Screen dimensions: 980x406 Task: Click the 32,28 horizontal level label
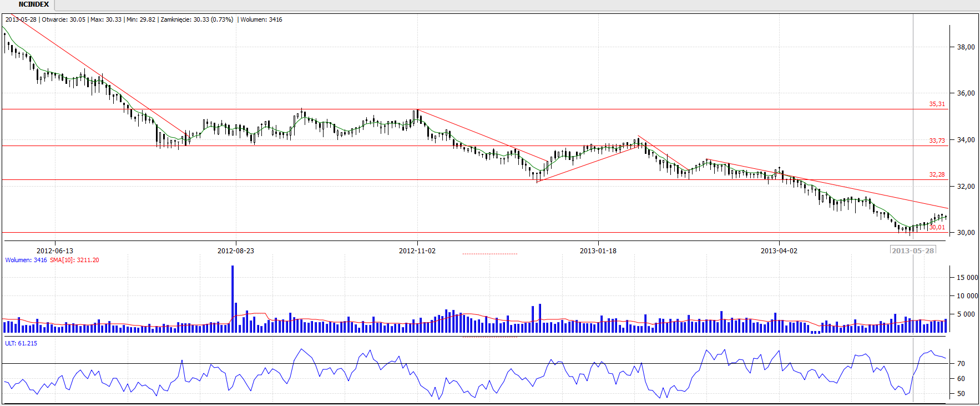tap(937, 175)
